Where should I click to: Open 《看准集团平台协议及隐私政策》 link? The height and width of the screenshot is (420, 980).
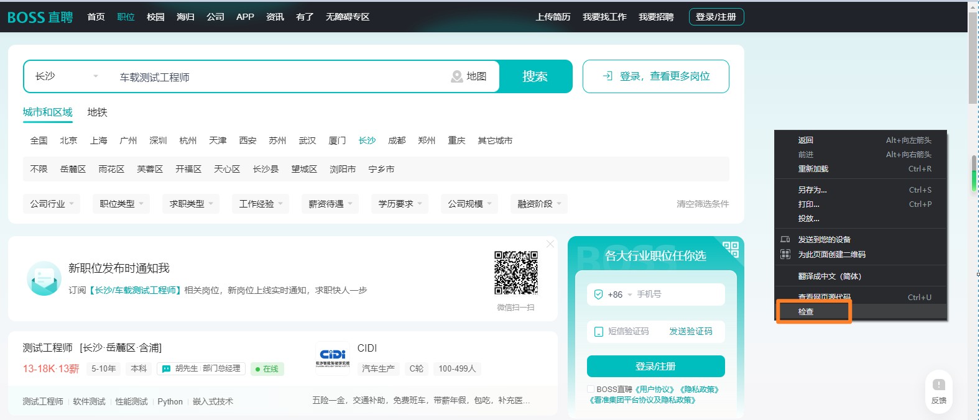click(x=642, y=400)
